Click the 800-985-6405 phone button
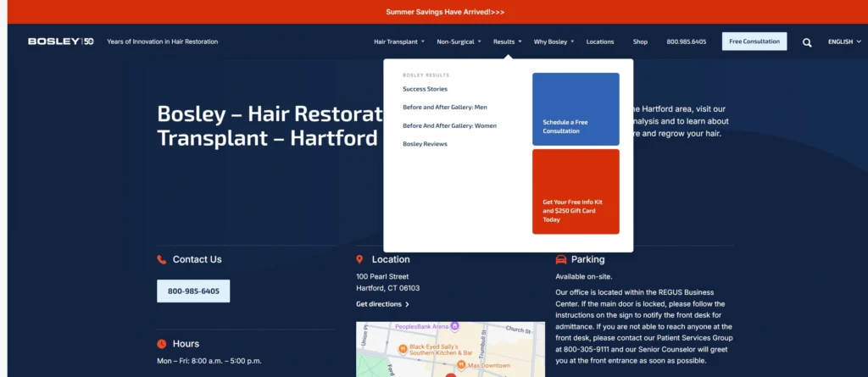868x377 pixels. pos(193,291)
